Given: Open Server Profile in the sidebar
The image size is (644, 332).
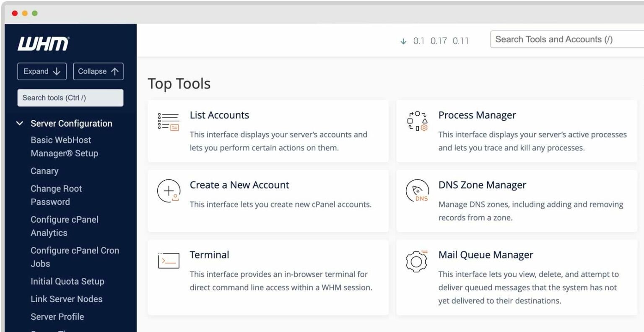Looking at the screenshot, I should point(57,317).
